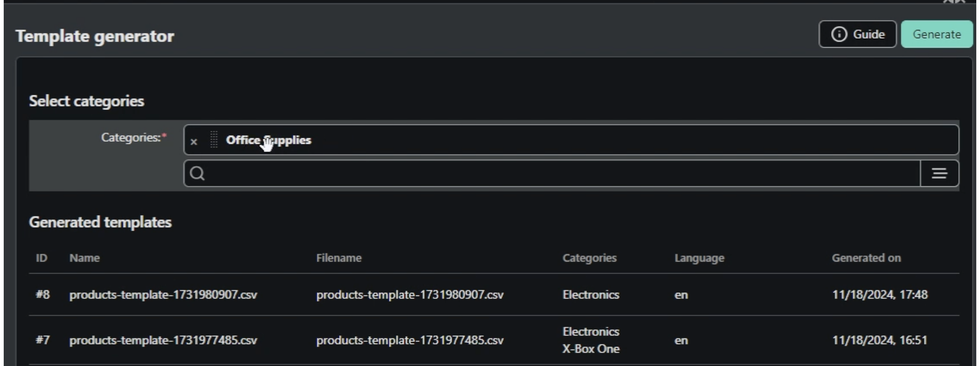
Task: Click the Filename column header
Action: click(339, 258)
